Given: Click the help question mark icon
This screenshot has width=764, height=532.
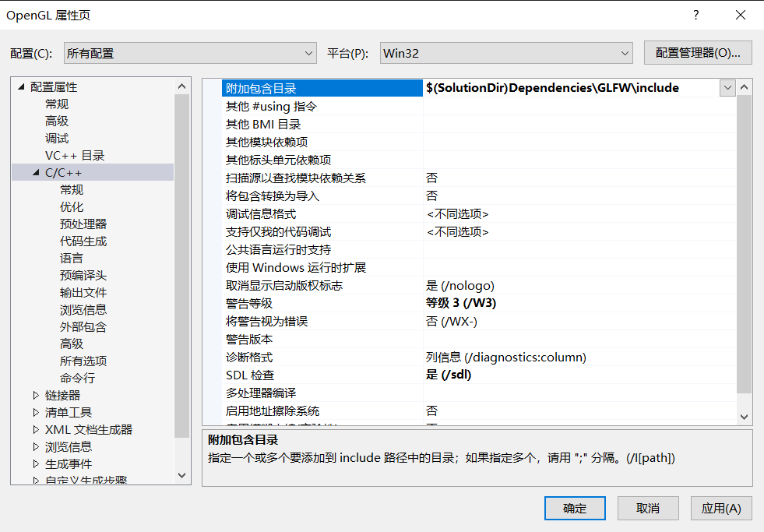Looking at the screenshot, I should 695,16.
